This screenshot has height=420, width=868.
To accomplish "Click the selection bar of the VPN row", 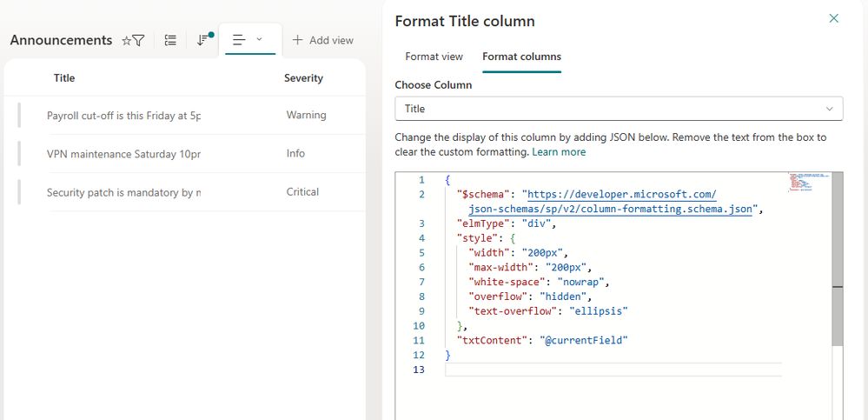I will click(x=19, y=154).
